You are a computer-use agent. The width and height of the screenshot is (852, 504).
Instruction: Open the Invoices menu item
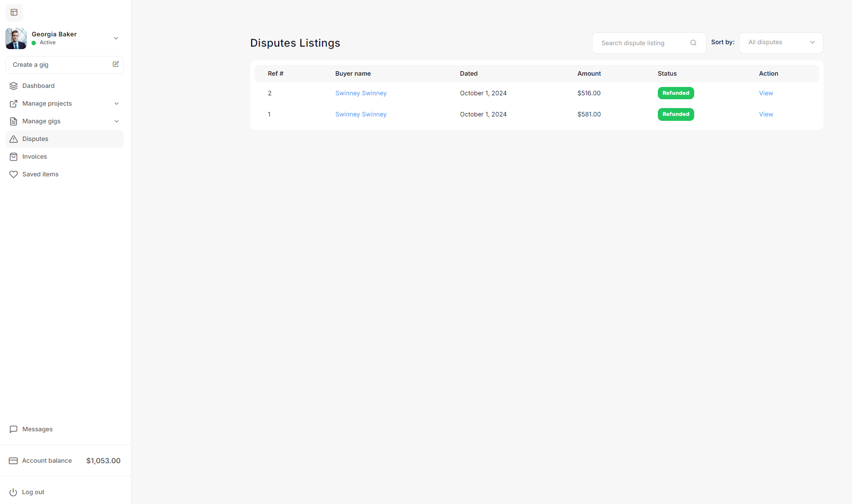[x=34, y=157]
